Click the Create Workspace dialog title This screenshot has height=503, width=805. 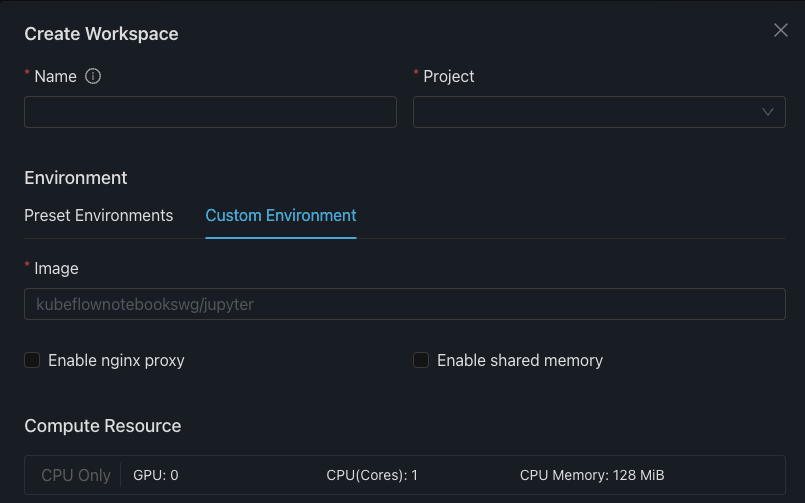coord(101,34)
